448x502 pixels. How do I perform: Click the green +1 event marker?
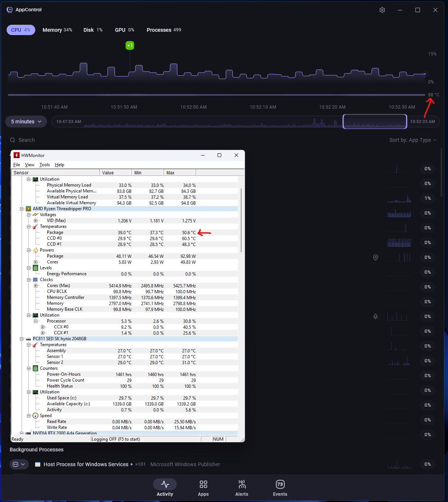click(x=130, y=45)
